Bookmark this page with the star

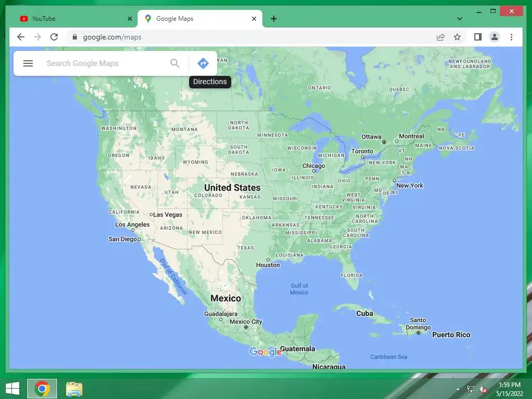[457, 37]
